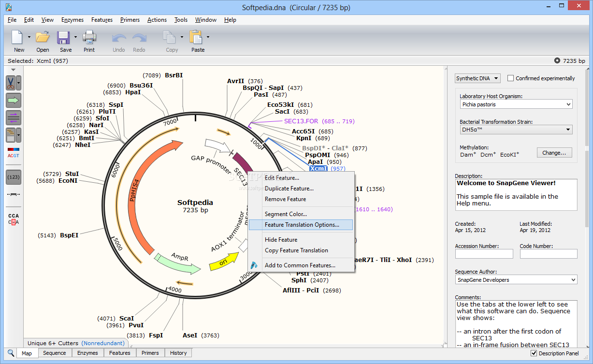Select Feature Translation Options in context menu
Viewport: 593px width, 364px height.
pyautogui.click(x=301, y=225)
